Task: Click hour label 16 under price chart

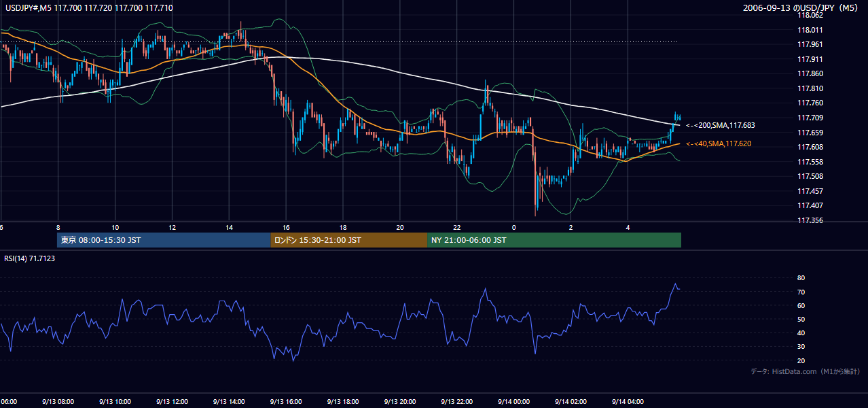Action: pos(287,227)
